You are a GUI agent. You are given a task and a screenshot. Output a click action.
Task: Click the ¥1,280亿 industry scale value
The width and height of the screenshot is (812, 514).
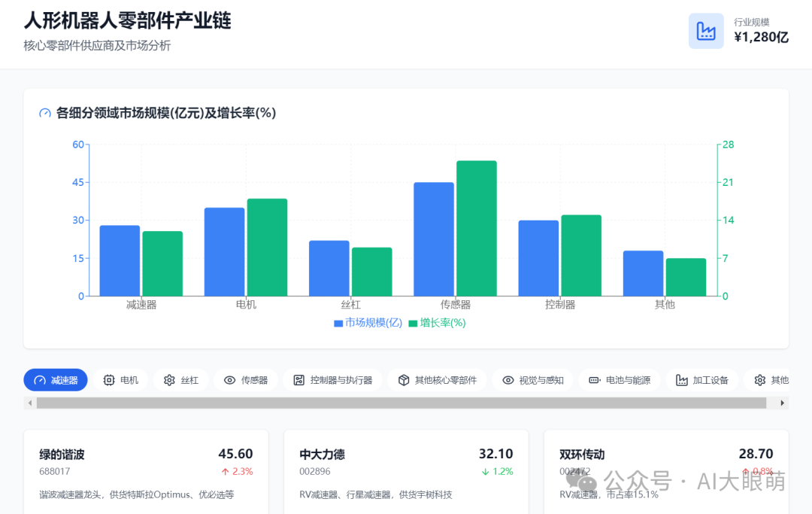[761, 38]
